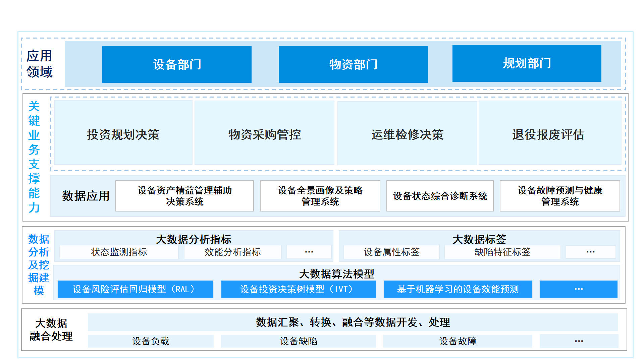Image resolution: width=644 pixels, height=362 pixels.
Task: Click the 数据应用 label
Action: coord(86,196)
